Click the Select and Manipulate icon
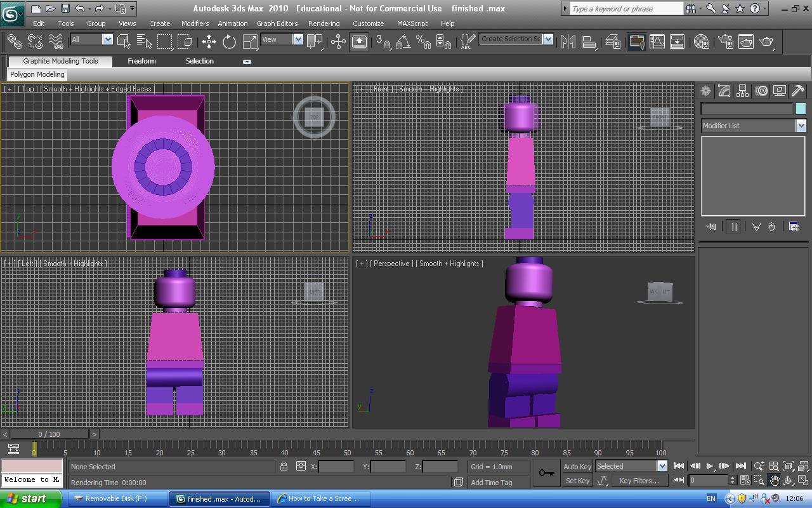The image size is (812, 508). point(338,42)
